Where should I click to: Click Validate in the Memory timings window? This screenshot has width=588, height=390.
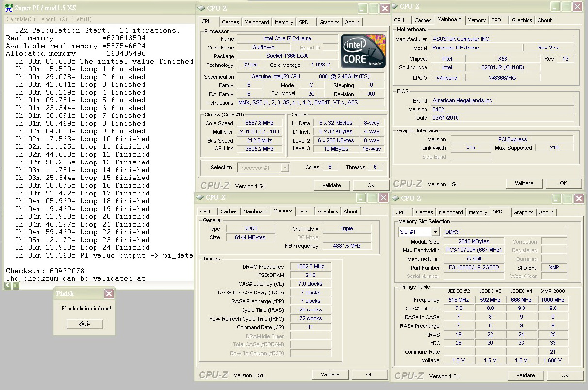tap(330, 374)
